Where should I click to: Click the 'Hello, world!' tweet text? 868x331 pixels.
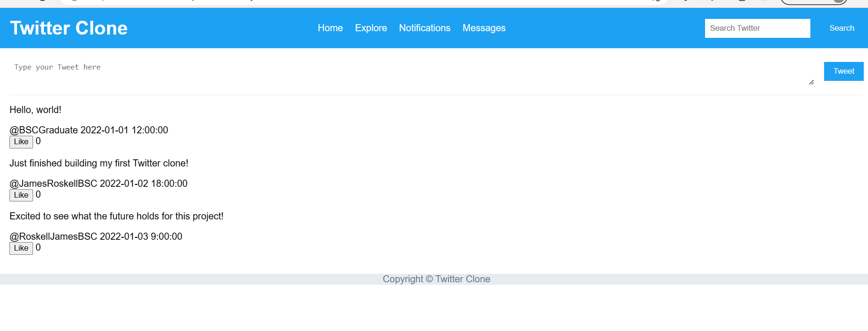point(35,110)
